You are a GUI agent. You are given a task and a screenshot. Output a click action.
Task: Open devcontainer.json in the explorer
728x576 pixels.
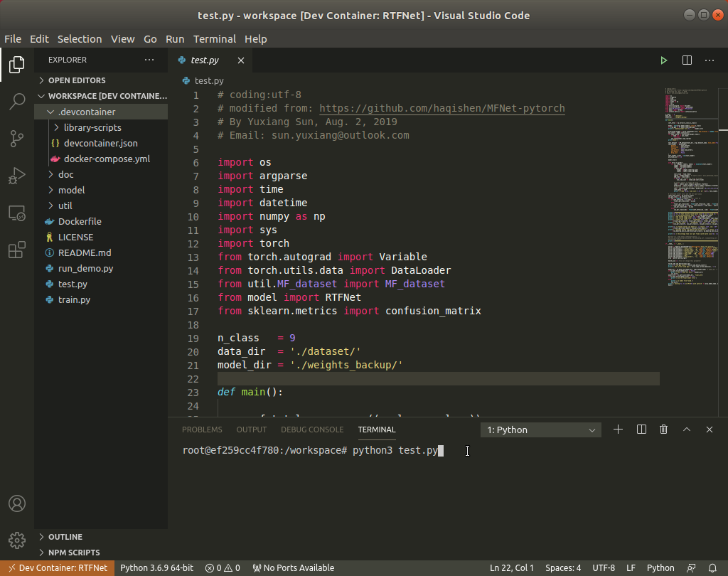(x=101, y=144)
